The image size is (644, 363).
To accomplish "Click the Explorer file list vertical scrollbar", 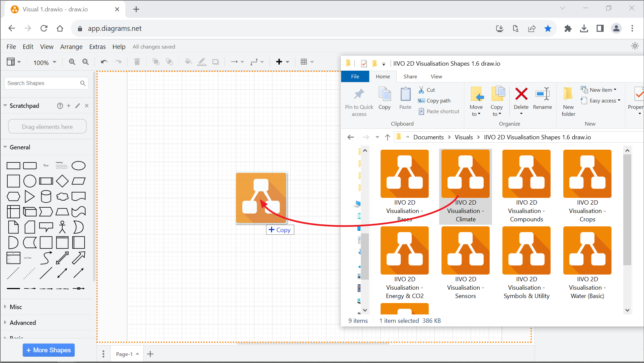I will (x=627, y=209).
